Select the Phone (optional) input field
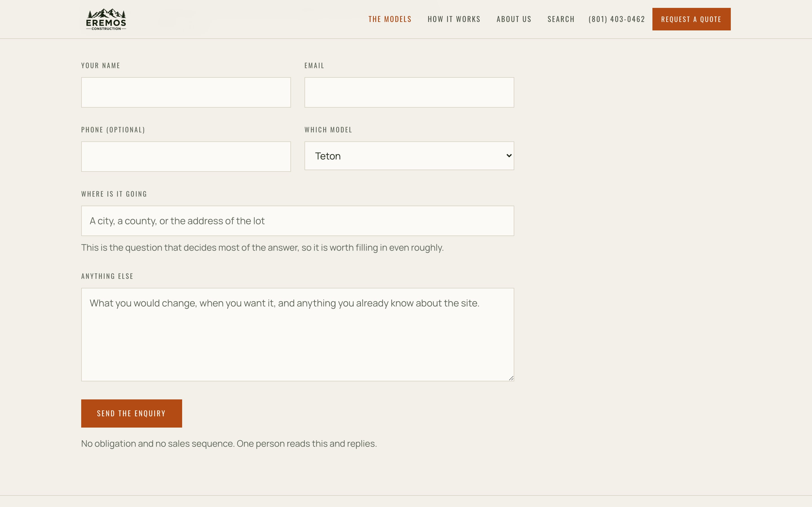The height and width of the screenshot is (507, 812). tap(186, 157)
